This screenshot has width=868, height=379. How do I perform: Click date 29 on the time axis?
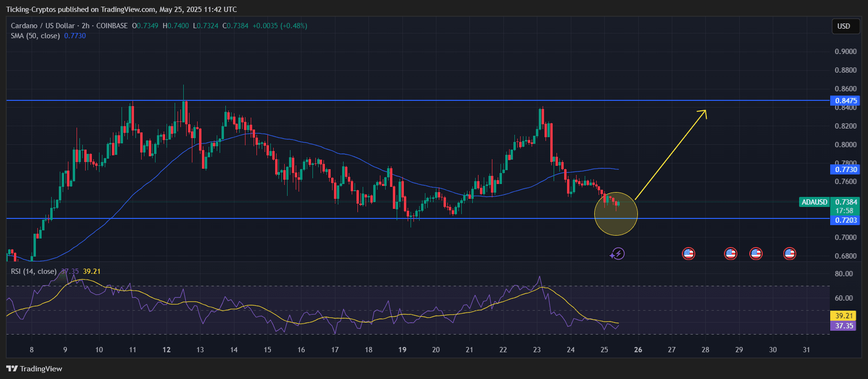pyautogui.click(x=739, y=350)
